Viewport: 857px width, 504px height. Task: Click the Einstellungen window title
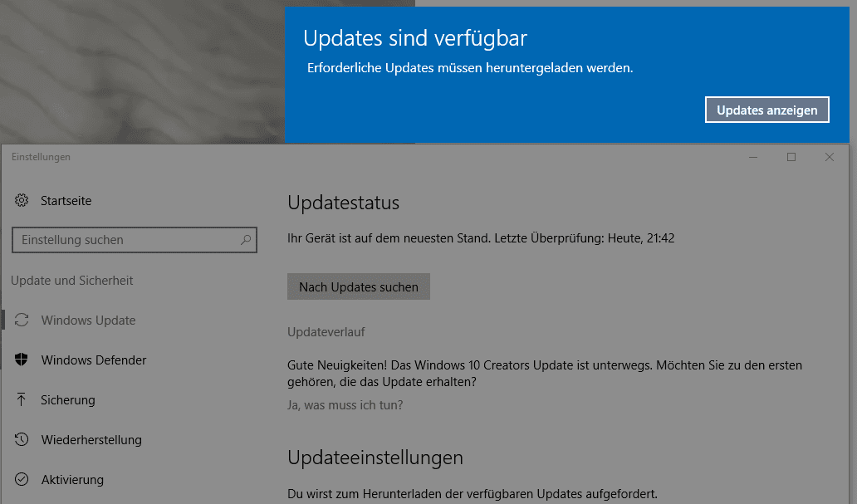point(41,157)
